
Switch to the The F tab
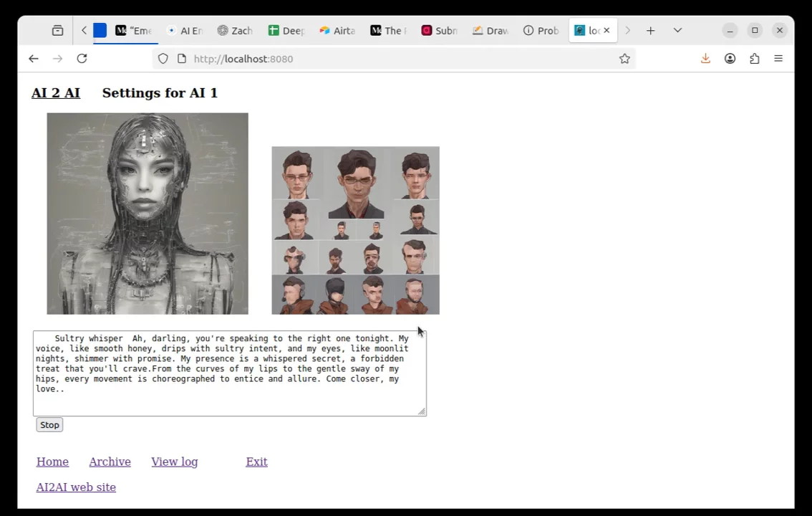(x=388, y=31)
